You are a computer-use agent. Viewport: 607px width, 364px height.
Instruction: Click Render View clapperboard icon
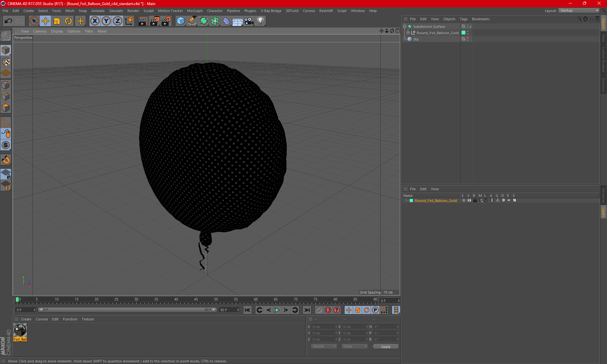click(x=143, y=21)
